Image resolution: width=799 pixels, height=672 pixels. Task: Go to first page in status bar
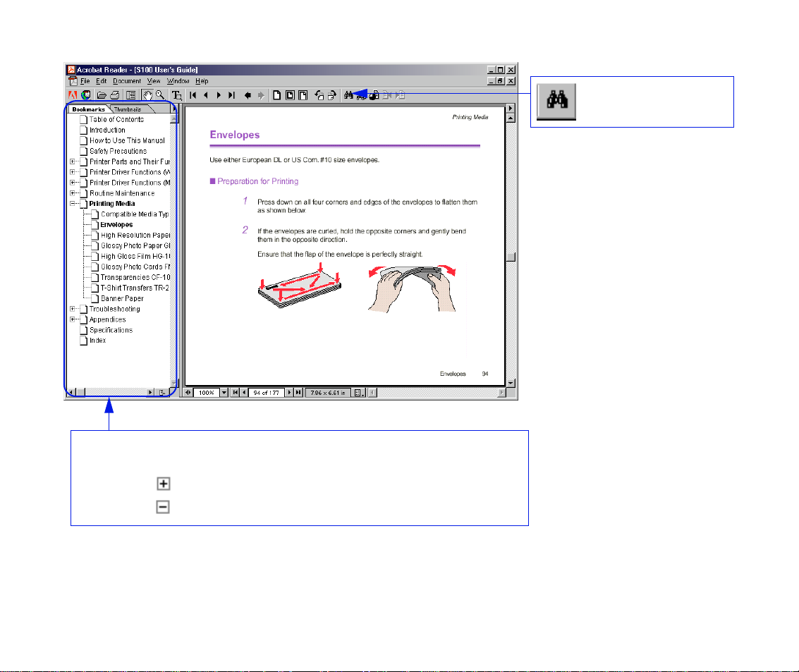(235, 393)
